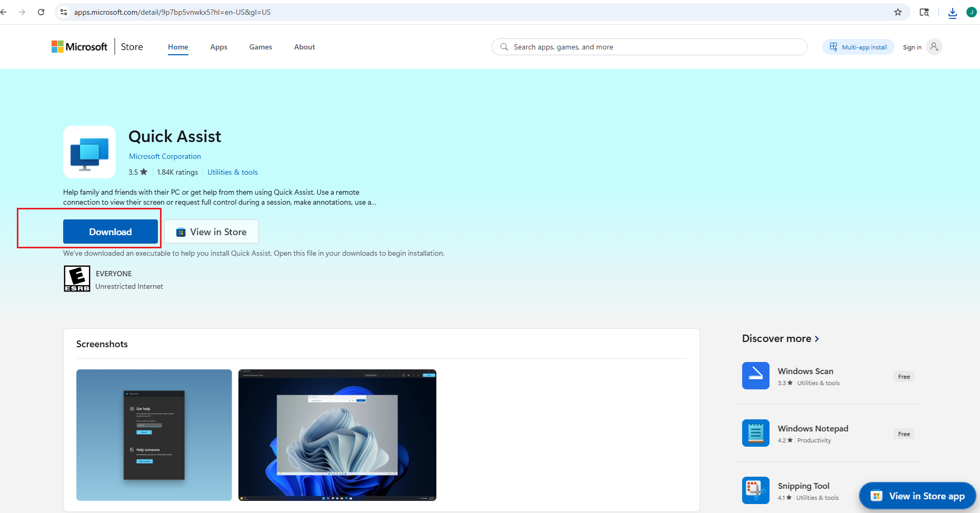This screenshot has height=513, width=980.
Task: Switch to the Apps tab
Action: pos(218,47)
